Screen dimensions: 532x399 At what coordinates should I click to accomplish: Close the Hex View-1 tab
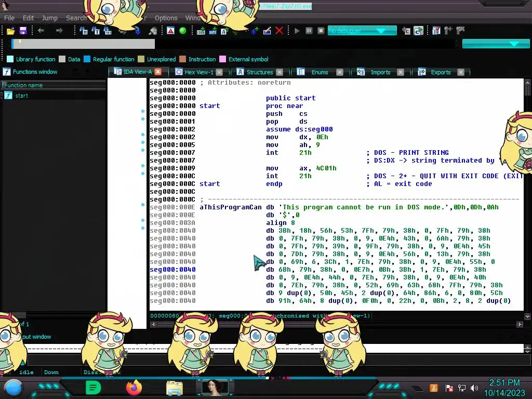pos(219,72)
